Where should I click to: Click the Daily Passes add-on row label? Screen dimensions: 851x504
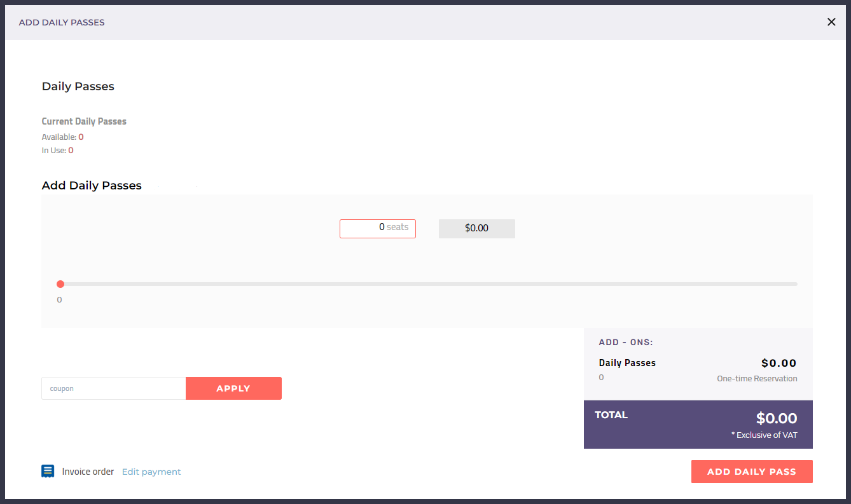pyautogui.click(x=627, y=363)
